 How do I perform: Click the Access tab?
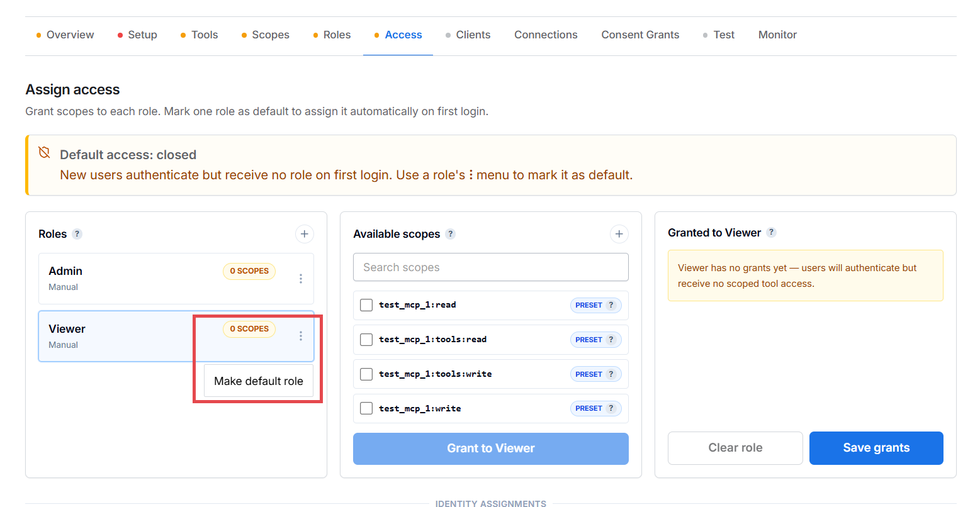click(x=398, y=35)
